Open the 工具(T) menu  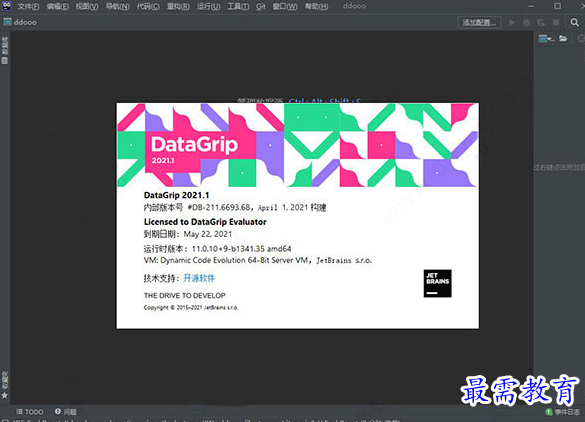click(x=238, y=6)
